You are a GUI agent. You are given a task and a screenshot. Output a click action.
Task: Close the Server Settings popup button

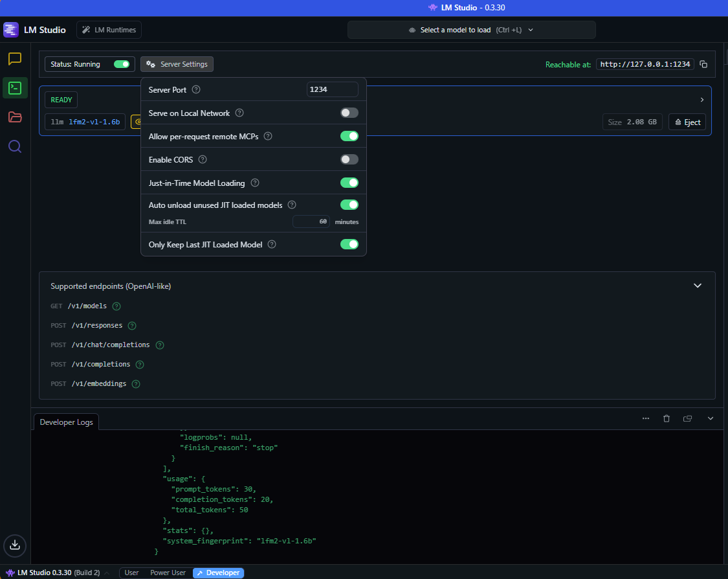pos(177,64)
